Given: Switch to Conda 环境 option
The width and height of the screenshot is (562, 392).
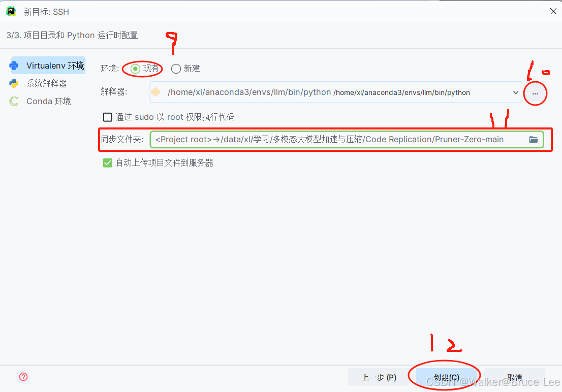Looking at the screenshot, I should 49,102.
